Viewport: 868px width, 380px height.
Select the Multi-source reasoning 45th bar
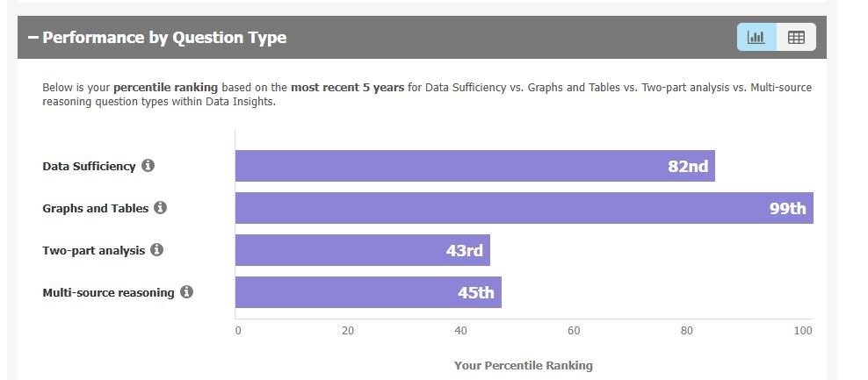click(368, 292)
